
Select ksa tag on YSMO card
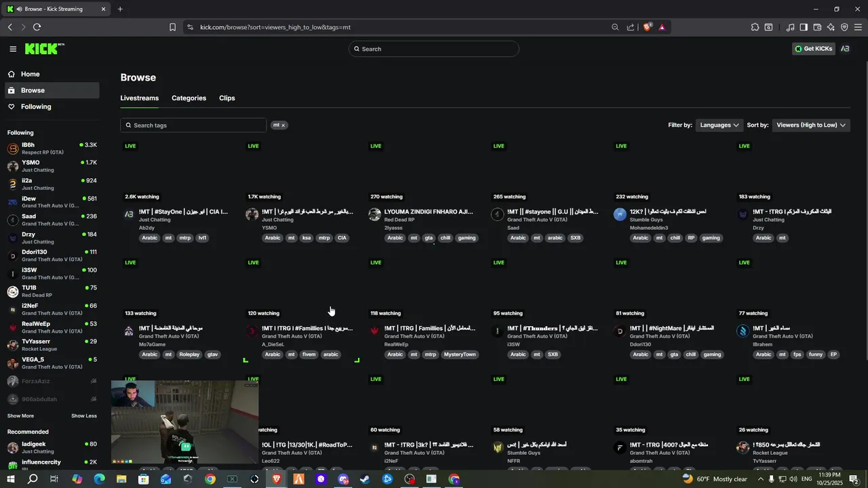(307, 238)
